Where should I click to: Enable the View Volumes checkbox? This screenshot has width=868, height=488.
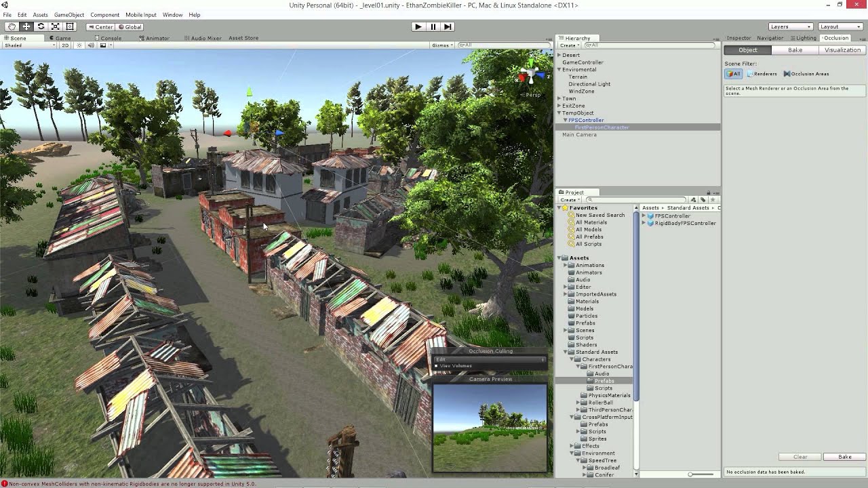coord(436,366)
